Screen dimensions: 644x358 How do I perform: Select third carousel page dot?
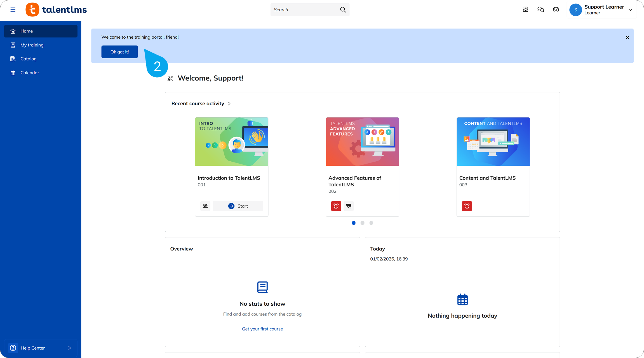click(371, 223)
